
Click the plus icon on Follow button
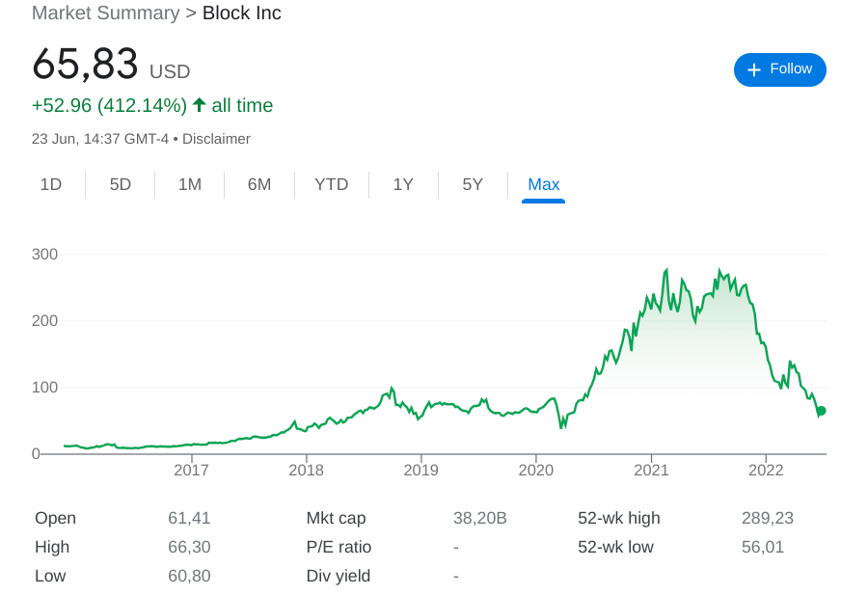(754, 69)
